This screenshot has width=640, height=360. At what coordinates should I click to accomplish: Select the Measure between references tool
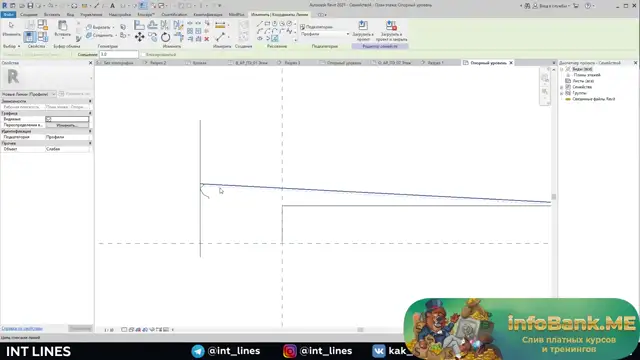[x=220, y=25]
